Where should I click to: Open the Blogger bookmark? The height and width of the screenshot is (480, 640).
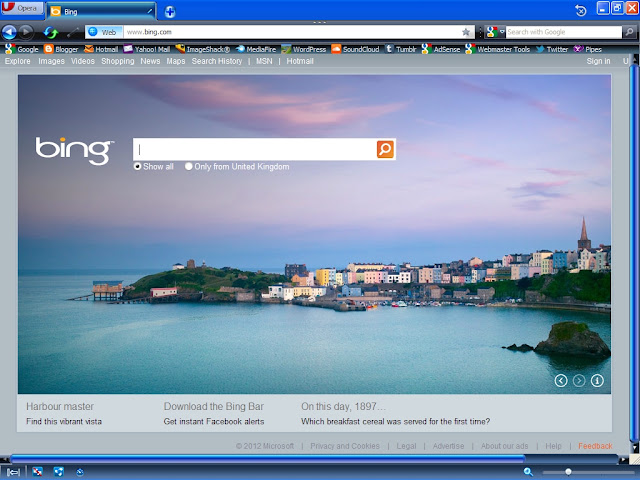tap(61, 49)
